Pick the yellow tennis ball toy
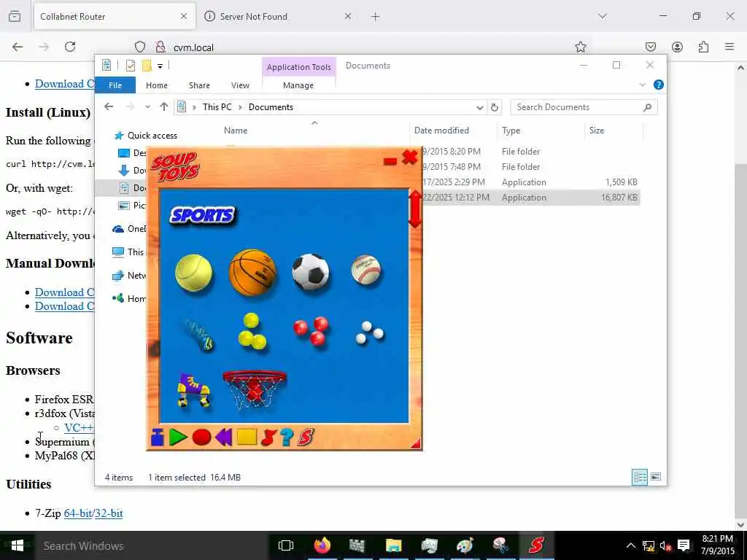 pos(193,273)
